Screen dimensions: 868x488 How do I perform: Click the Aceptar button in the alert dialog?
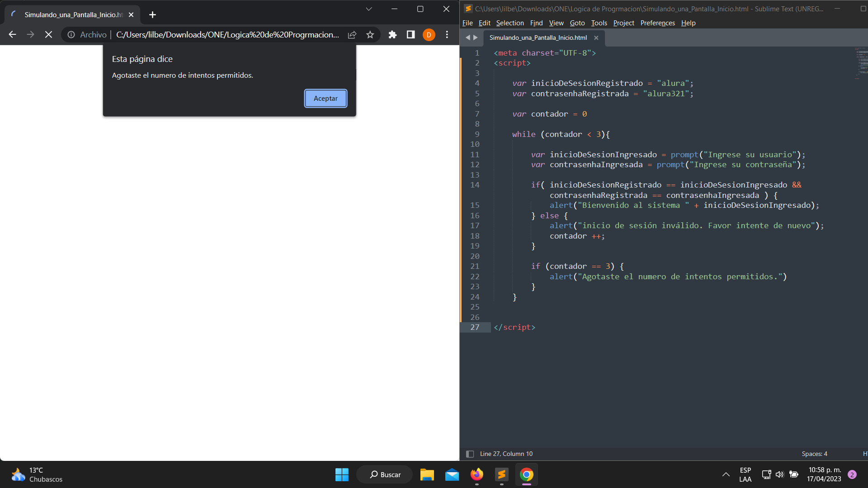325,99
